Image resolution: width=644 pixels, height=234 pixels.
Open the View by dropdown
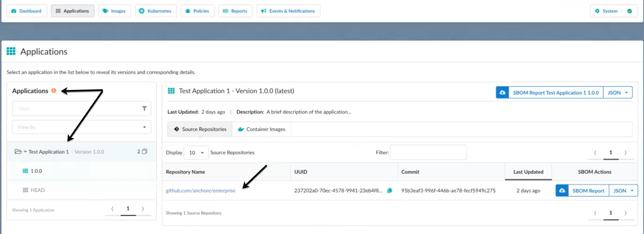(81, 127)
